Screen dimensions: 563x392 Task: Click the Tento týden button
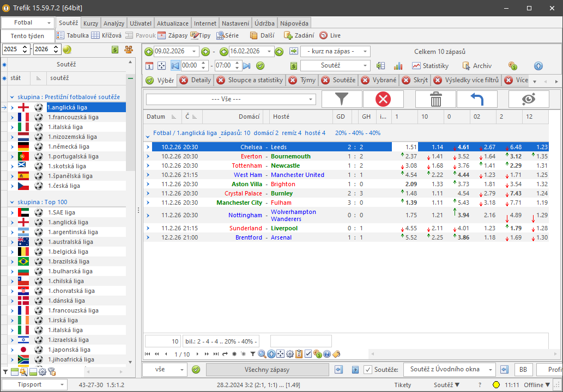28,36
